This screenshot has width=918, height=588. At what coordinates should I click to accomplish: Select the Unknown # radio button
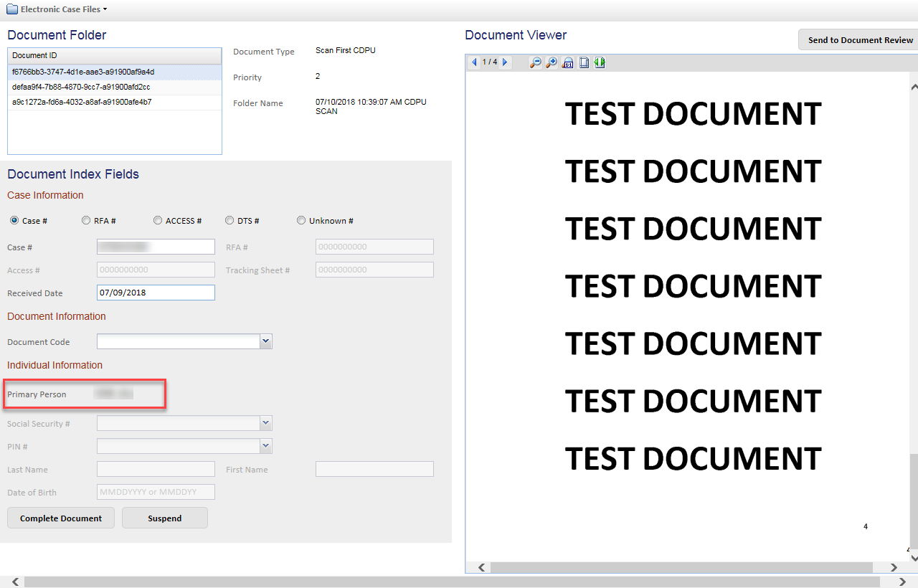click(x=301, y=221)
